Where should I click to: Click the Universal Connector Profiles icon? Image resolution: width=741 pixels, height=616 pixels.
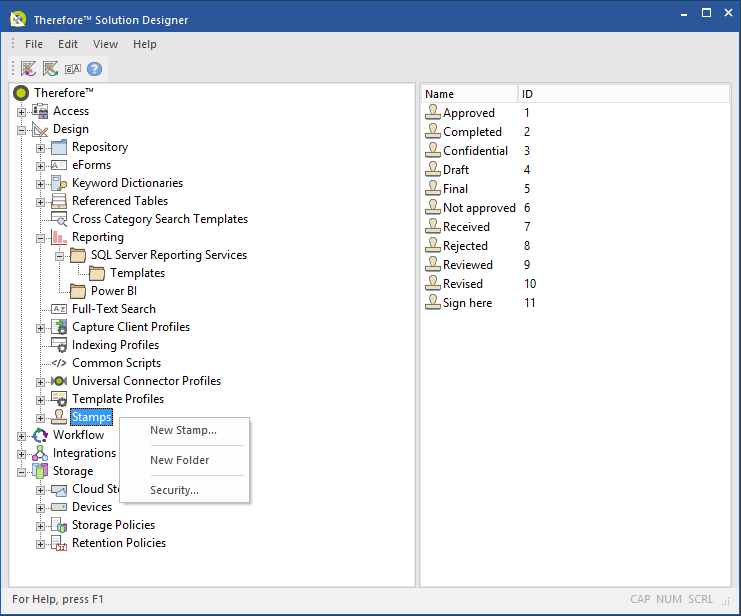pyautogui.click(x=59, y=381)
